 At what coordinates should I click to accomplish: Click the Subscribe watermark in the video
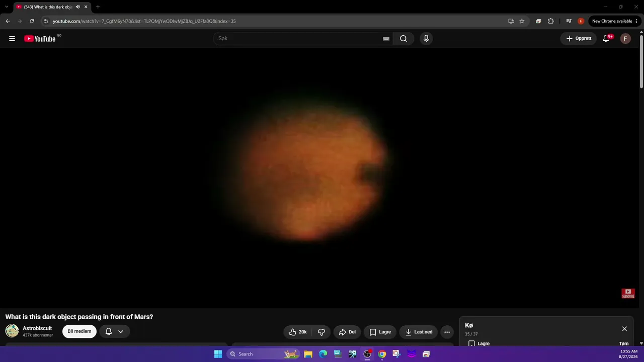tap(628, 293)
